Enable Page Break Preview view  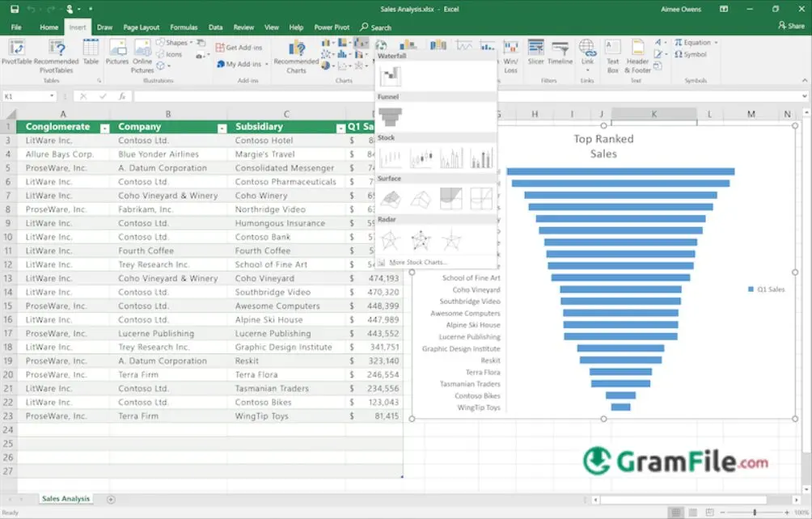708,513
